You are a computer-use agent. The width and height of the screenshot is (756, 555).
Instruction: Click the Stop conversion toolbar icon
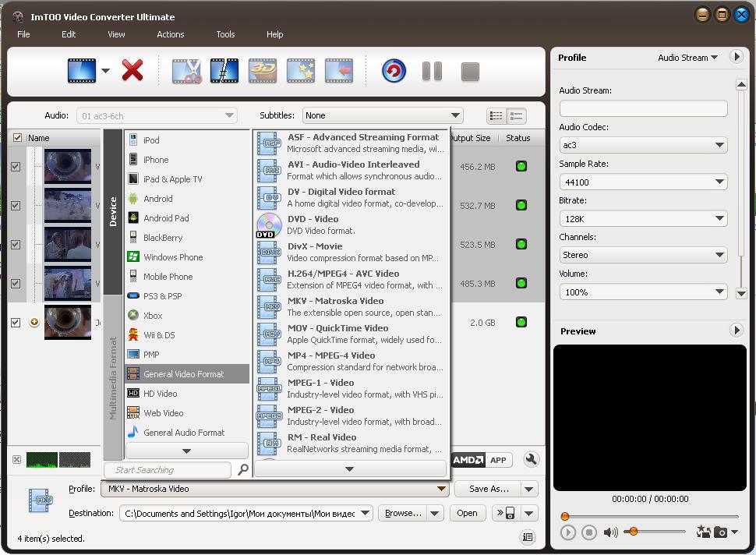(x=470, y=72)
